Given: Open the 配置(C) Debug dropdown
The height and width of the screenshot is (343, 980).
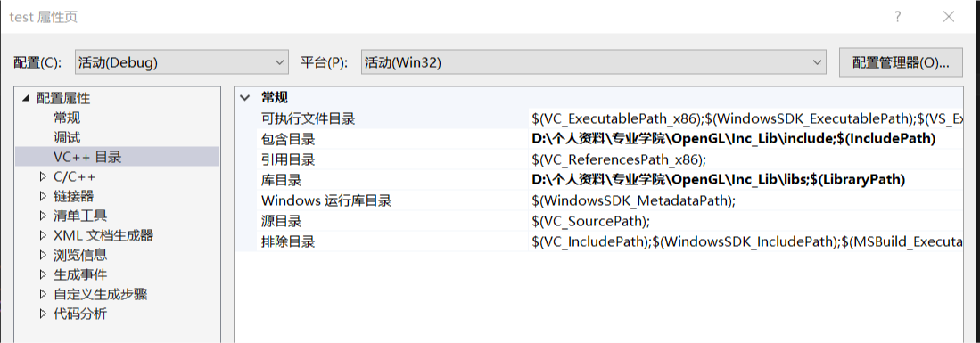Looking at the screenshot, I should tap(182, 62).
